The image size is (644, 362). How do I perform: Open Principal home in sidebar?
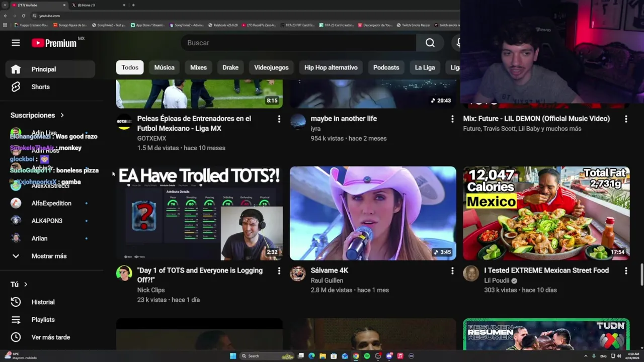[x=50, y=69]
